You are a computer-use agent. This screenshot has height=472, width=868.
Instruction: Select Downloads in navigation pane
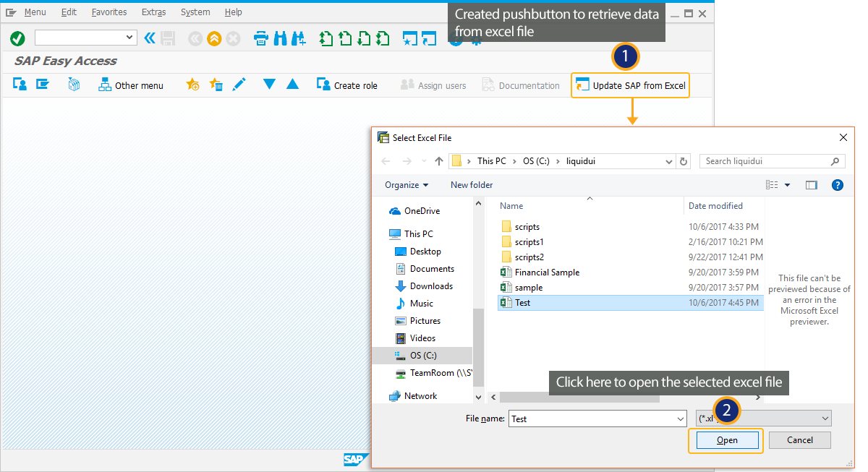(x=423, y=286)
